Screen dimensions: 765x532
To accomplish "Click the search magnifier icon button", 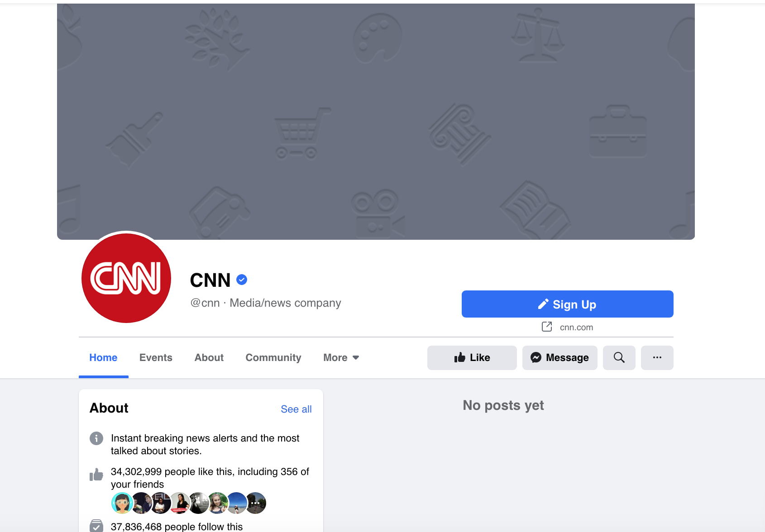I will [x=619, y=357].
